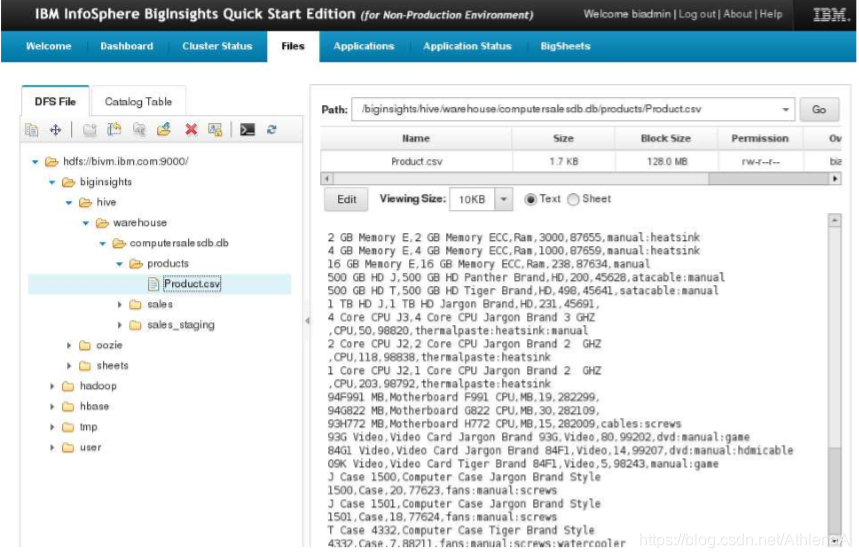Click the horizontal scrollbar left arrow
The width and height of the screenshot is (859, 558).
click(x=327, y=179)
